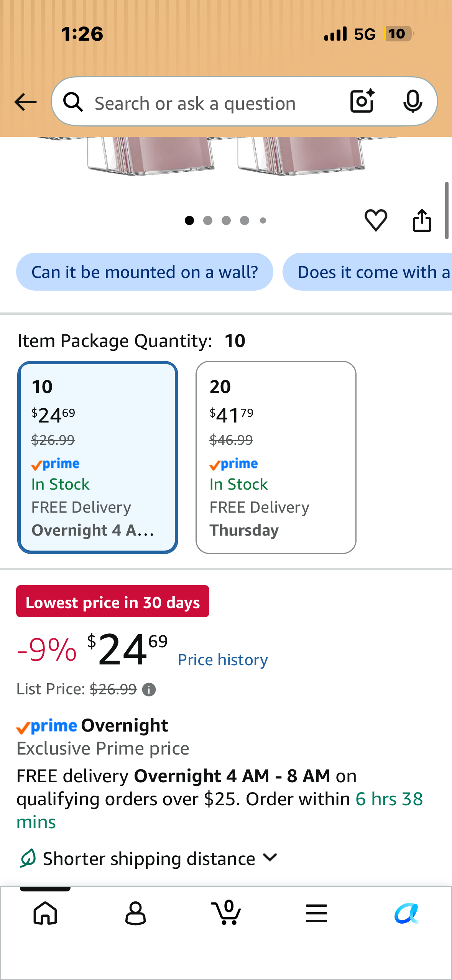
Task: Tap the back arrow icon
Action: coord(25,102)
